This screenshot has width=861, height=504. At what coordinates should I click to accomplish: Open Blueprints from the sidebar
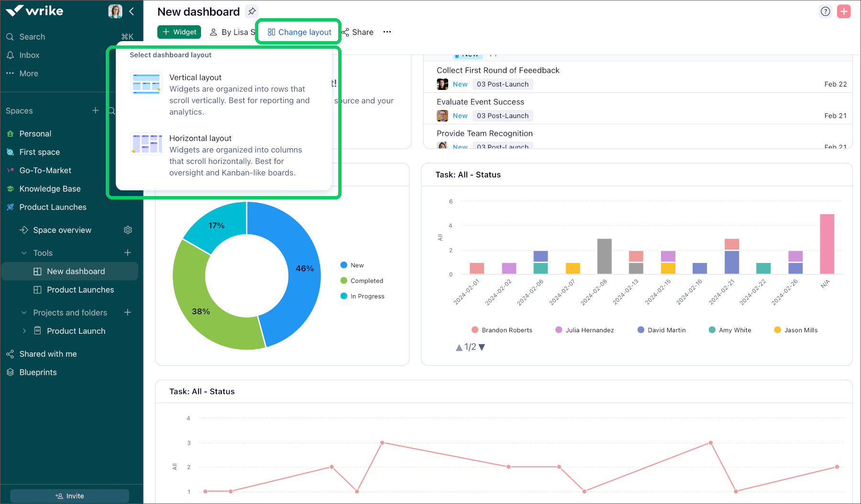(x=38, y=372)
